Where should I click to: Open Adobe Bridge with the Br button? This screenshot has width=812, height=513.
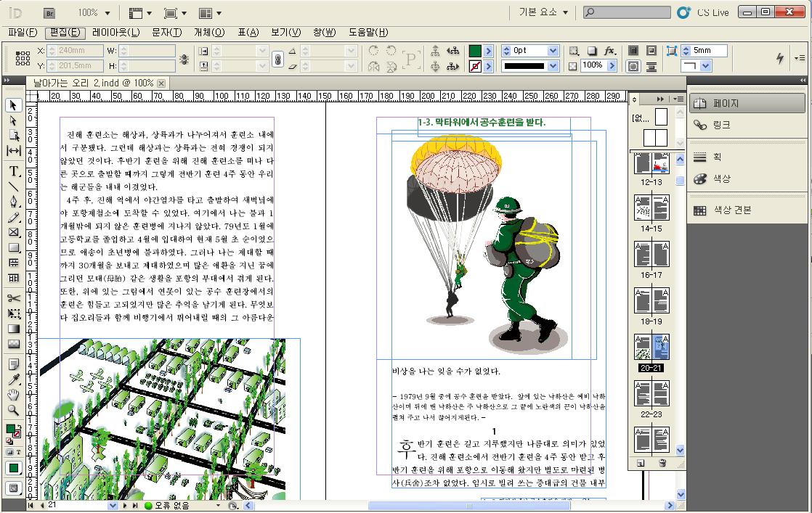click(49, 13)
